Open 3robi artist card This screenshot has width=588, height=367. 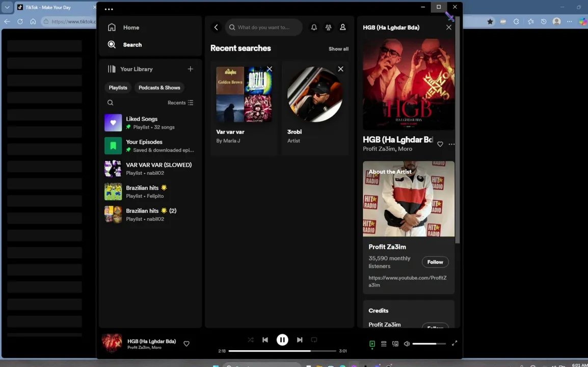point(315,108)
